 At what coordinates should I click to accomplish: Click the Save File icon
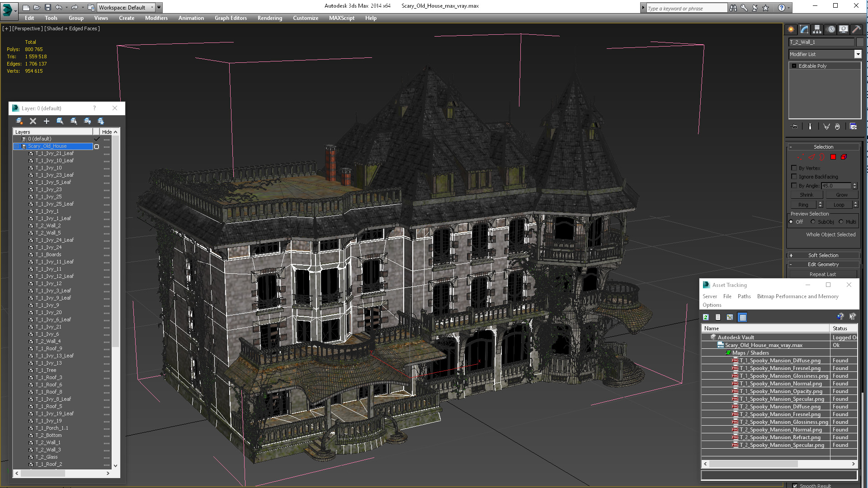coord(47,7)
